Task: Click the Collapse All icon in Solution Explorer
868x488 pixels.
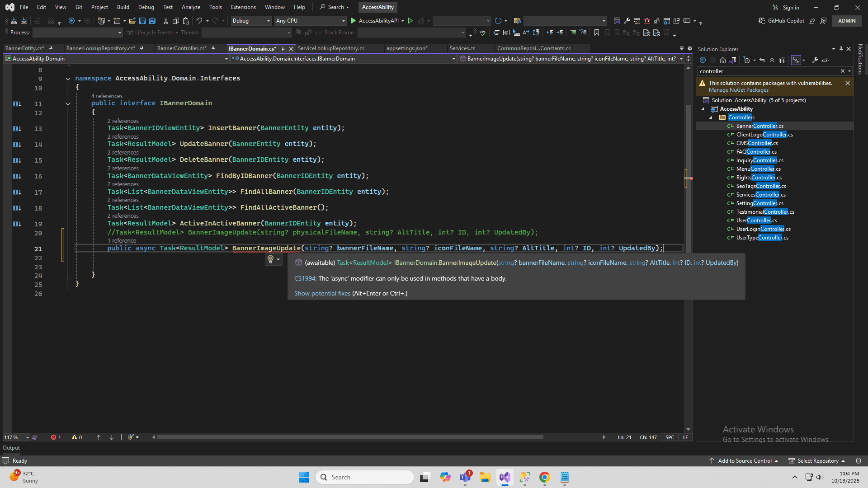Action: click(x=772, y=60)
